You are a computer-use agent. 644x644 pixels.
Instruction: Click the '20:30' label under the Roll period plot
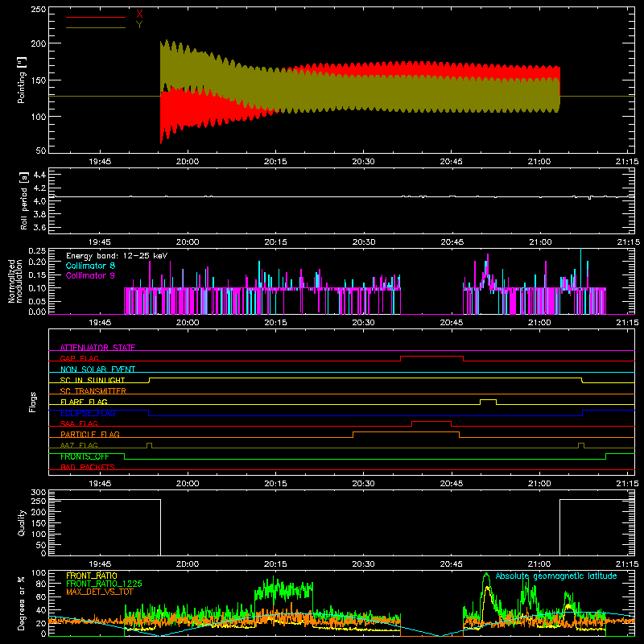pyautogui.click(x=364, y=242)
